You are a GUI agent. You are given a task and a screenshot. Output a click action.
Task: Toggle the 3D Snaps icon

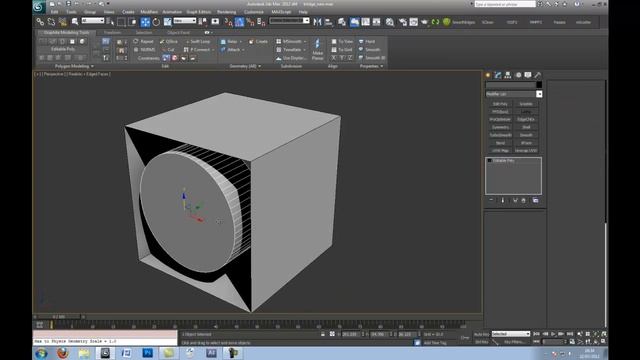(229, 22)
